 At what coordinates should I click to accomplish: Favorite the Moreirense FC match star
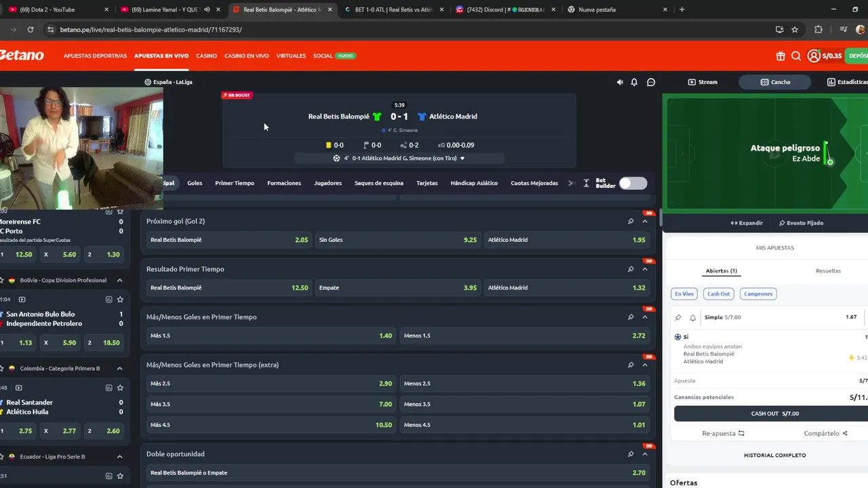tap(120, 211)
